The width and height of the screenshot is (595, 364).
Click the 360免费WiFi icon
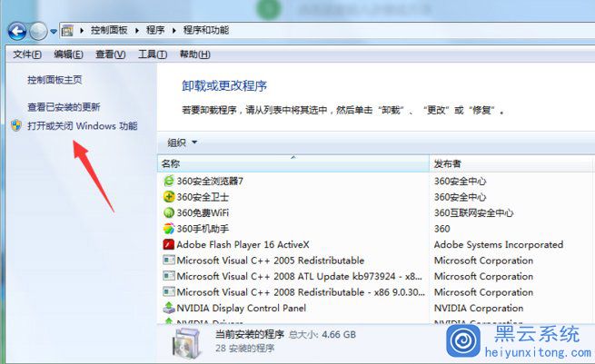(168, 212)
